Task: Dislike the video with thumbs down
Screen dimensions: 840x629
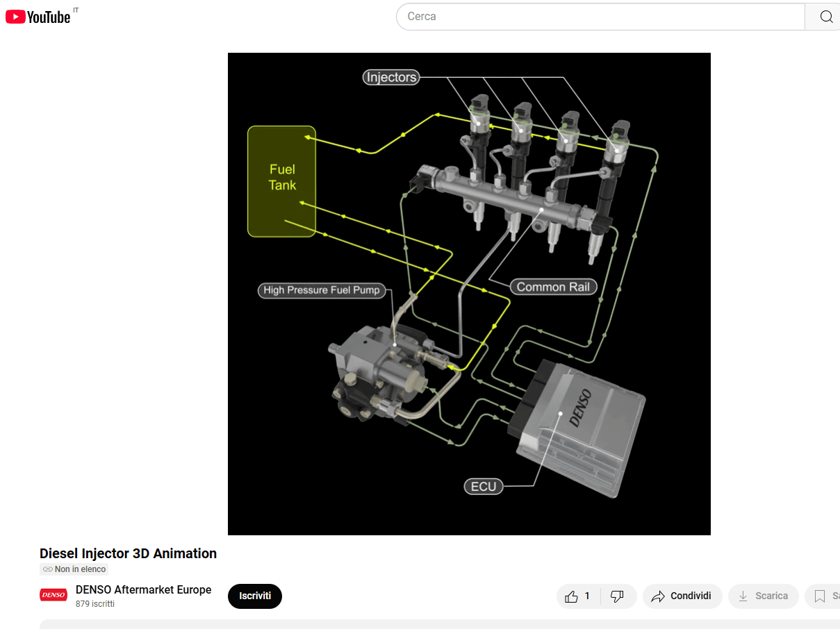Action: tap(618, 596)
